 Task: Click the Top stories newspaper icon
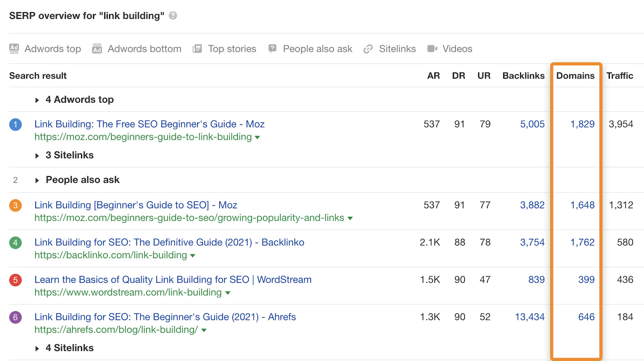point(197,49)
